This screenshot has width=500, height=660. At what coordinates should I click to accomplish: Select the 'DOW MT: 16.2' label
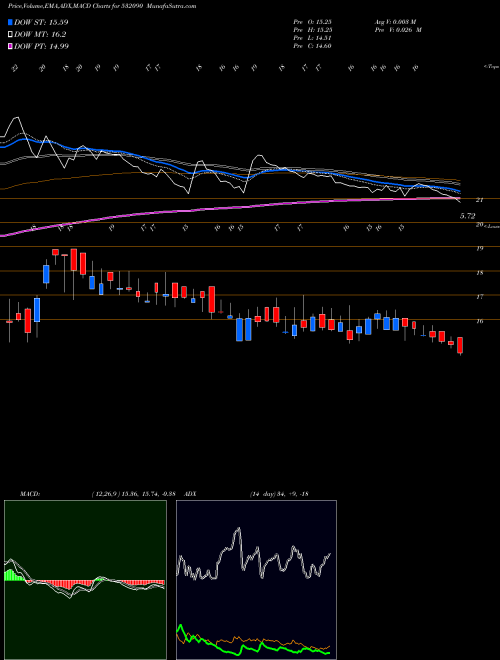click(40, 35)
